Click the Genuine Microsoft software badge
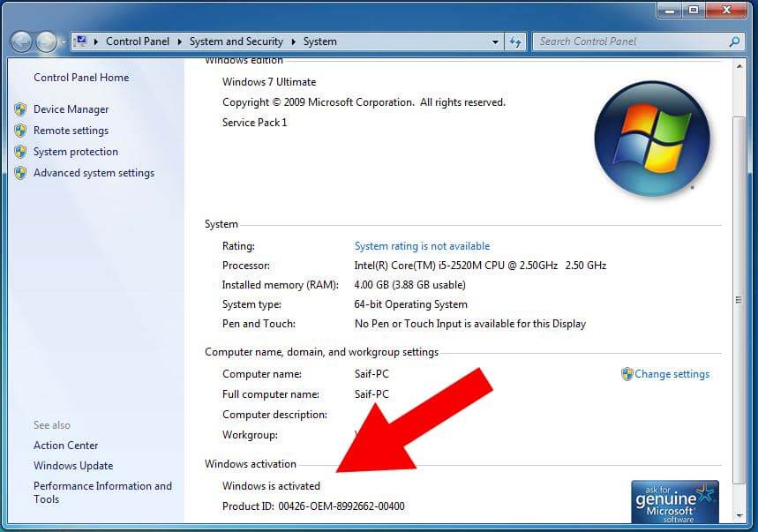Image resolution: width=758 pixels, height=532 pixels. coord(674,501)
